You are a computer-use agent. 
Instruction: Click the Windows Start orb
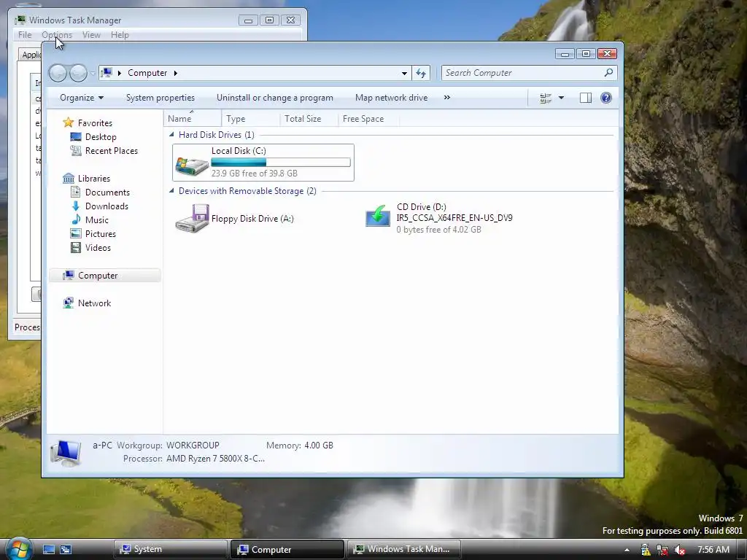(x=18, y=549)
